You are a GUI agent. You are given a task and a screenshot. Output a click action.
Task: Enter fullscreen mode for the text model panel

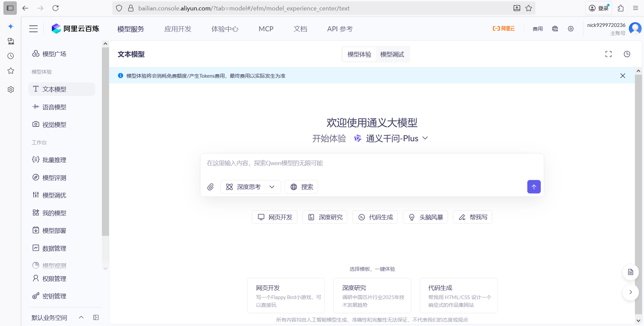click(x=608, y=54)
